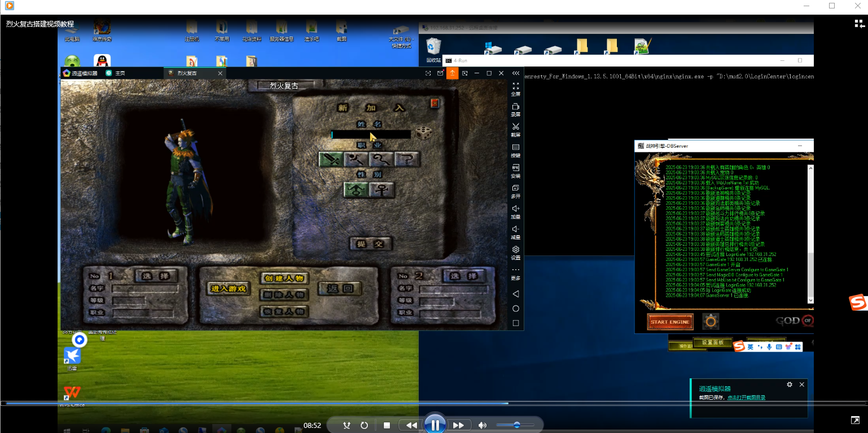Choose the male gender symbol
This screenshot has height=433, width=868.
(356, 190)
